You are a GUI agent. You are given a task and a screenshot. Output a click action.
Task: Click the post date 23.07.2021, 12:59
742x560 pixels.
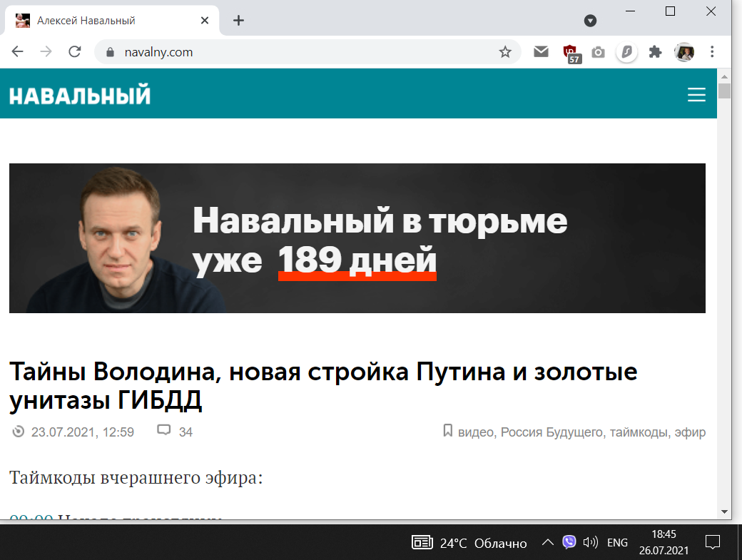click(x=82, y=432)
